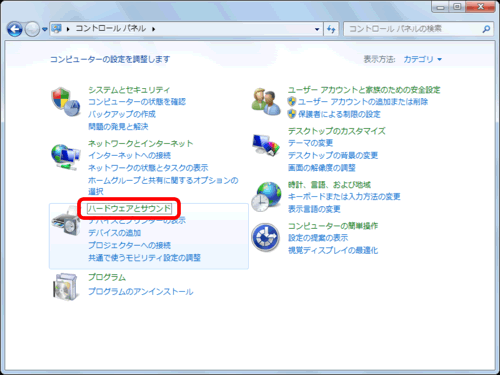The image size is (500, 375).
Task: Click the User Accounts people icon
Action: (266, 102)
